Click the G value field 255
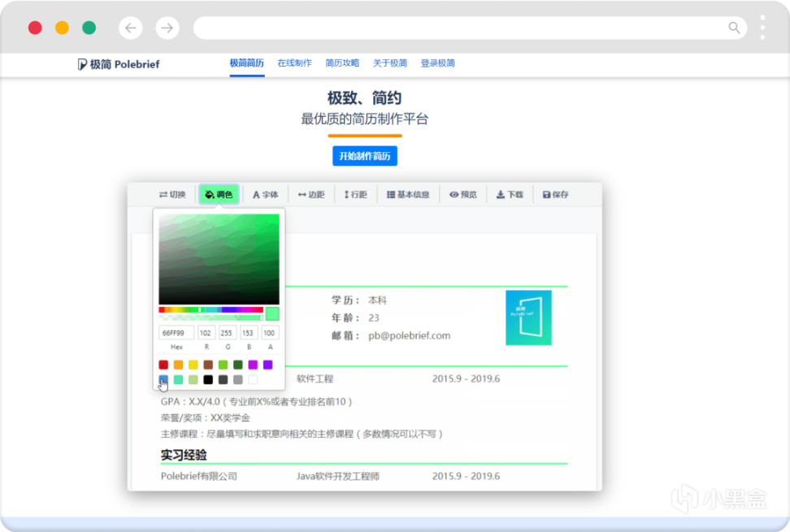Screen dimensions: 790x532 [227, 333]
